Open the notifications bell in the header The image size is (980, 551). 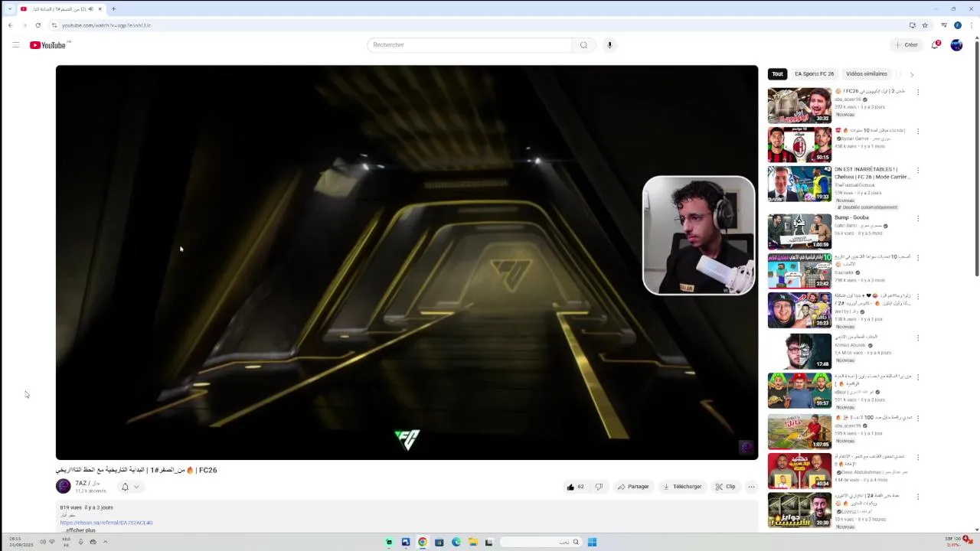tap(935, 45)
